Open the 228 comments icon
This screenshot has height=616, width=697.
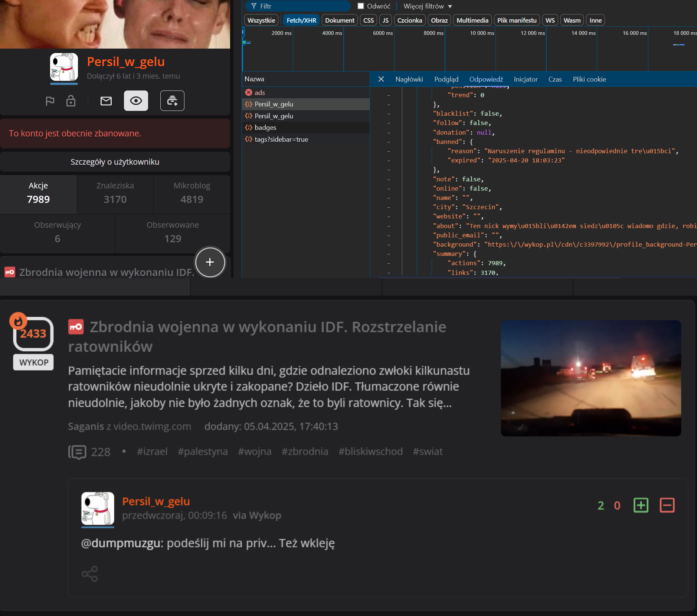pos(78,452)
